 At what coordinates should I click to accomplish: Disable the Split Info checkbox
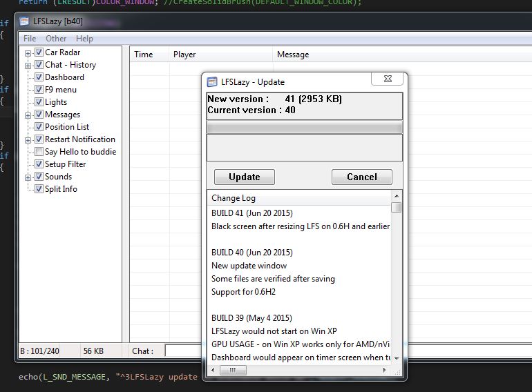pyautogui.click(x=39, y=188)
